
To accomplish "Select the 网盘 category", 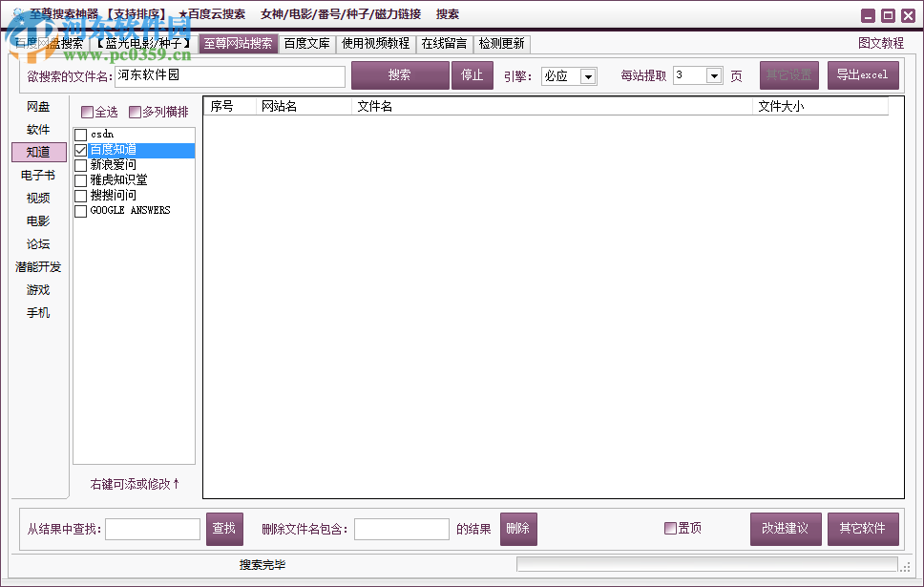I will tap(38, 107).
